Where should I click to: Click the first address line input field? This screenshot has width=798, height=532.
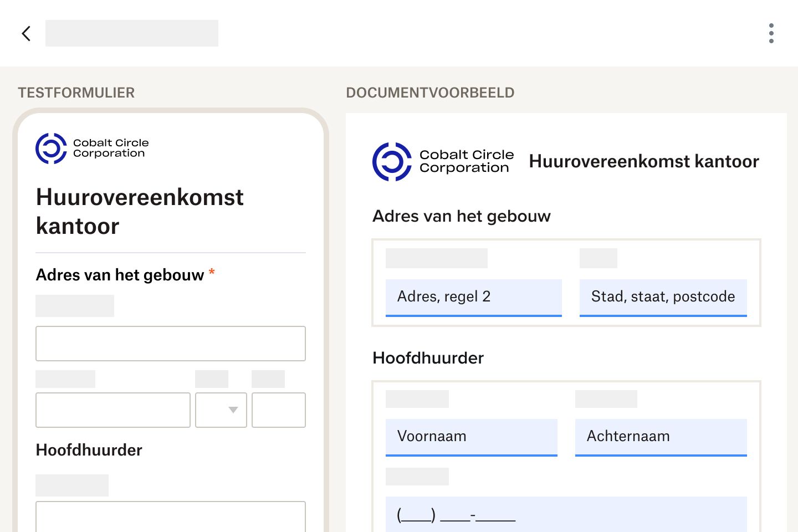[x=171, y=344]
